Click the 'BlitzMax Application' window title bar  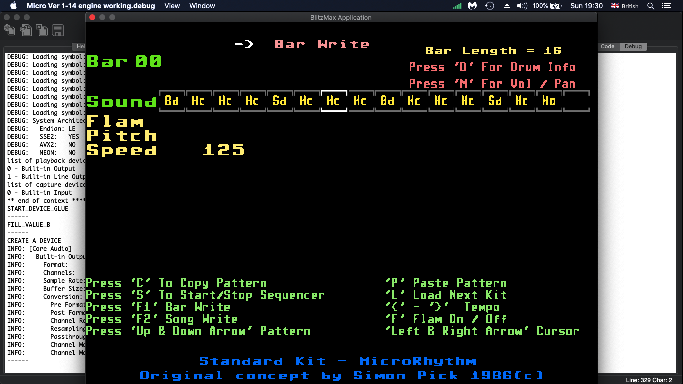pyautogui.click(x=341, y=17)
